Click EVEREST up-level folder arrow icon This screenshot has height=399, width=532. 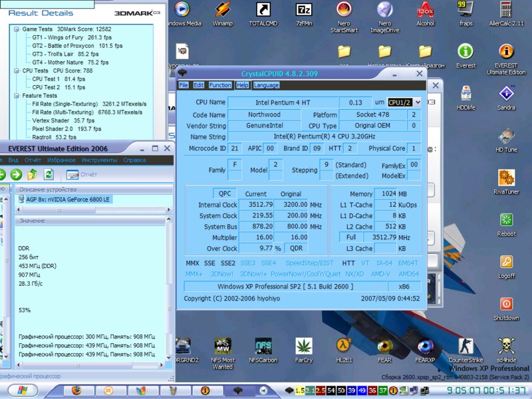pyautogui.click(x=33, y=174)
